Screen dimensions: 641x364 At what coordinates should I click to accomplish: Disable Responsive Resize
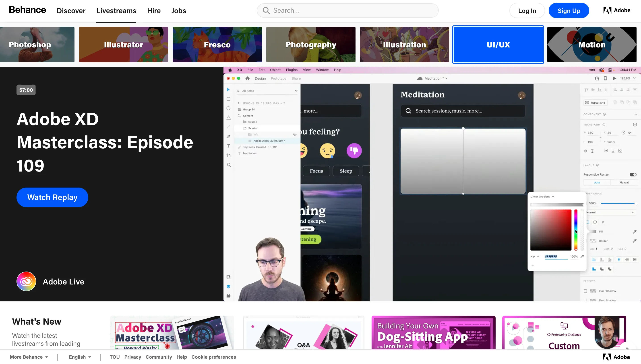[633, 174]
